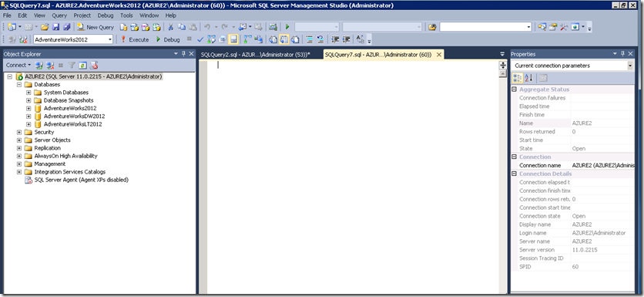644x297 pixels.
Task: Toggle Include Actual Execution Plan
Action: click(x=247, y=40)
